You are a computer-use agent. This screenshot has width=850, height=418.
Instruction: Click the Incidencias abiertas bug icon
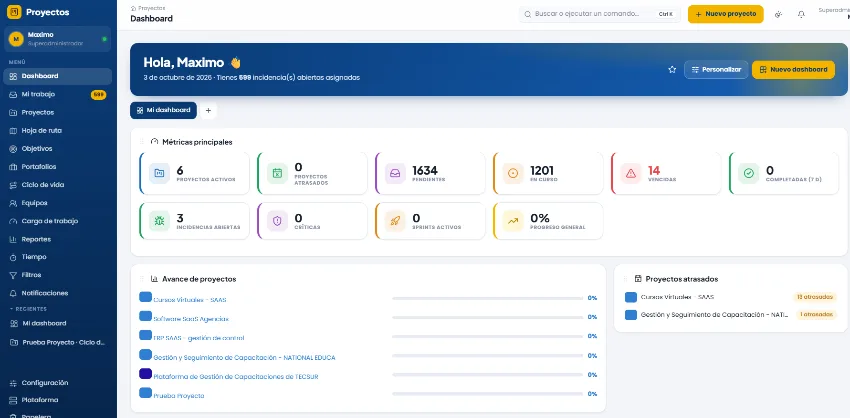pyautogui.click(x=159, y=221)
